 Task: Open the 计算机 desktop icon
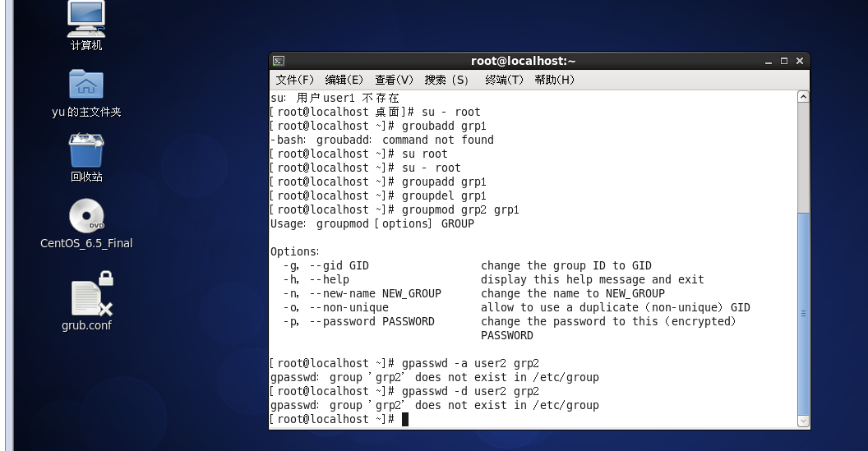(x=86, y=25)
